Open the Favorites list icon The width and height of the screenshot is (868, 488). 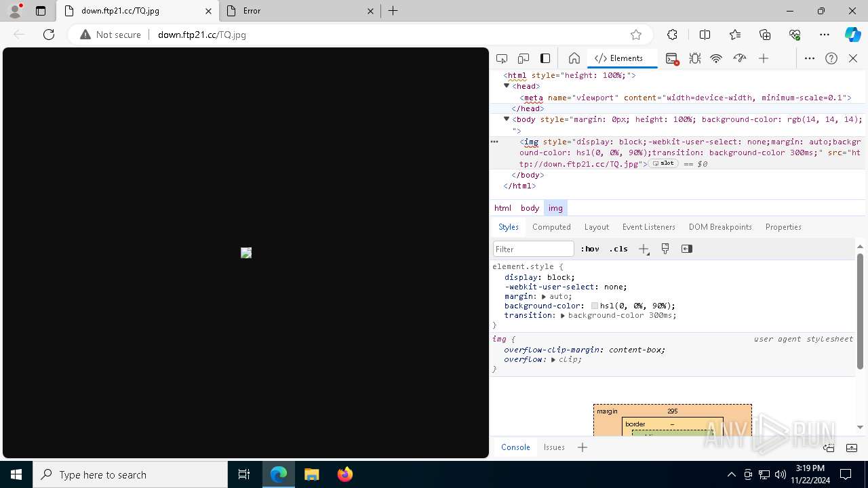point(735,35)
